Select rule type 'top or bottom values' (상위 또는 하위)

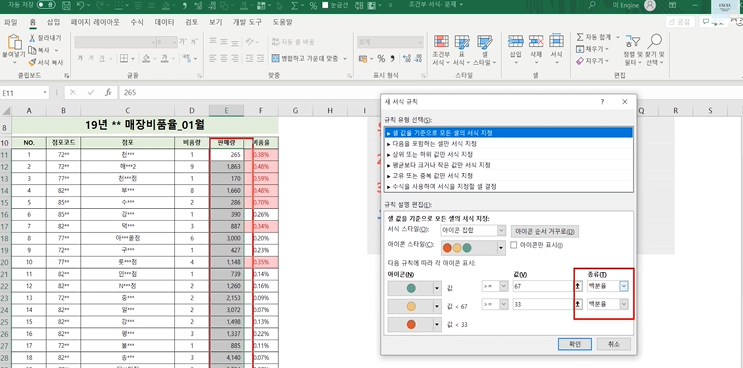[x=508, y=154]
